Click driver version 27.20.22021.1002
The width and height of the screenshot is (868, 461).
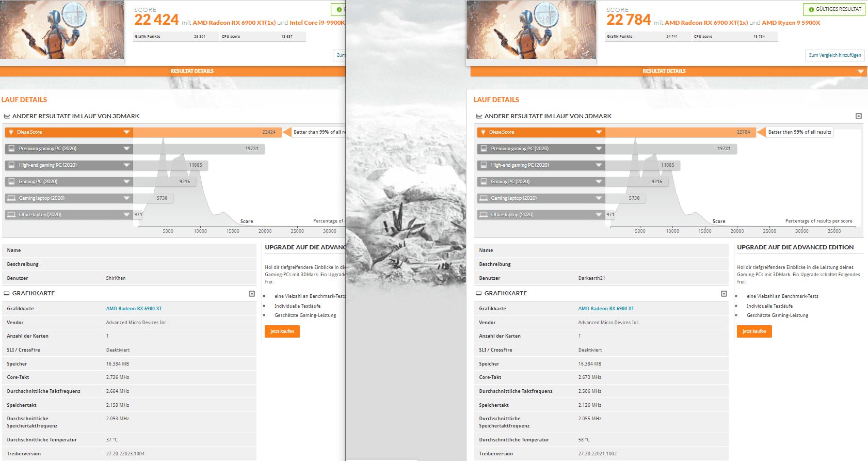point(598,454)
